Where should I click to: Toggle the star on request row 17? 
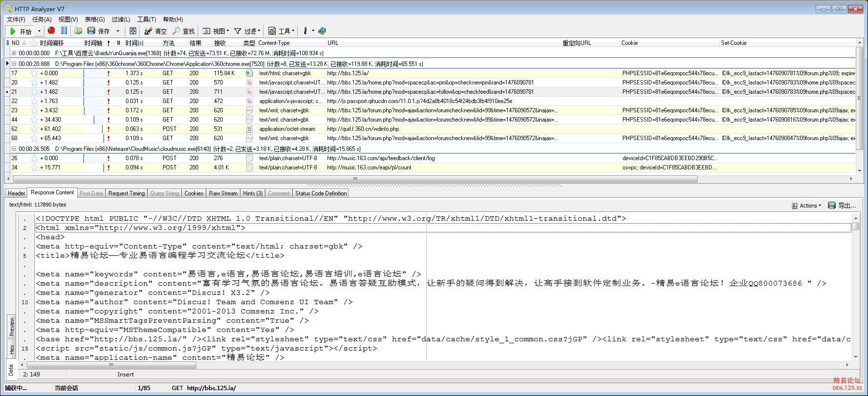tap(34, 73)
